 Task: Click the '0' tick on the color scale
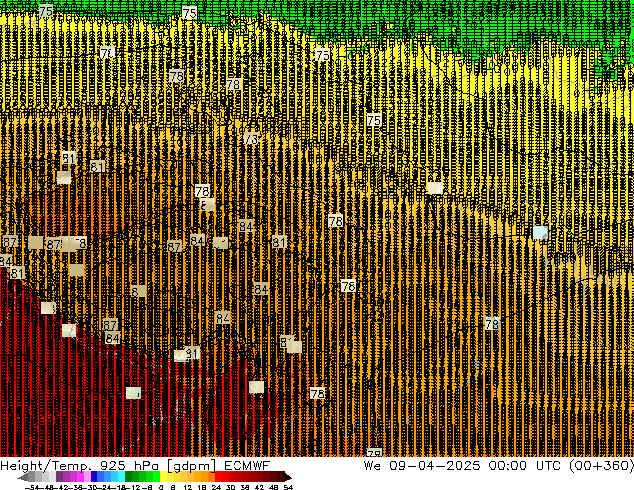[161, 487]
